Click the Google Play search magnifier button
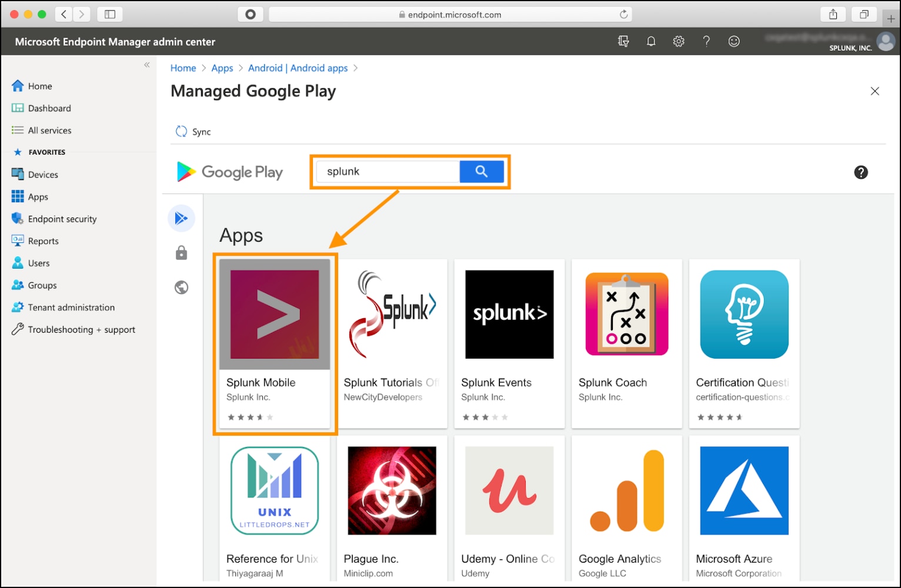Screen dimensions: 901x588 [482, 172]
